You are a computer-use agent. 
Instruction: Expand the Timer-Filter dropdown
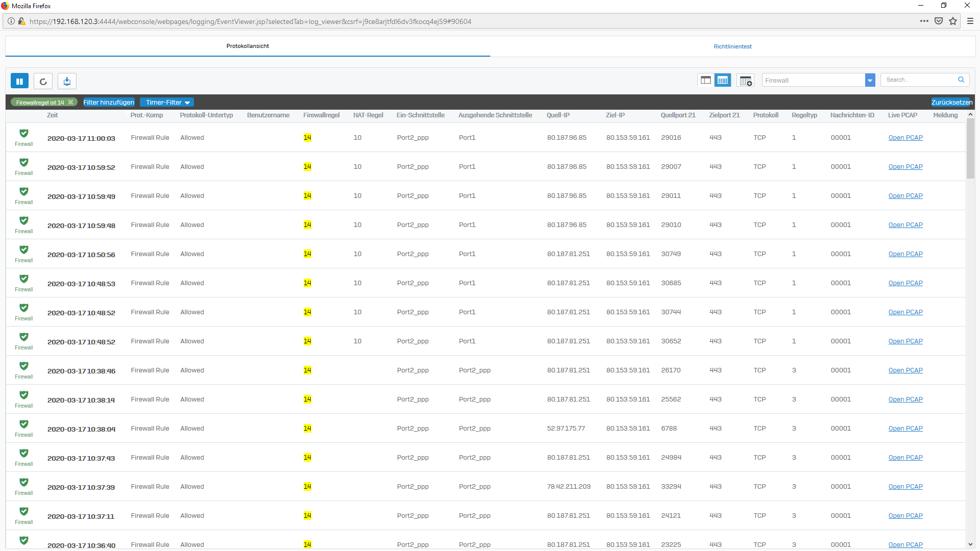[x=167, y=102]
